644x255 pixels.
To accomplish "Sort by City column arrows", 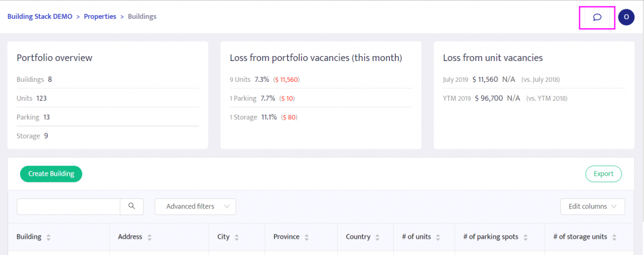I will pos(237,237).
